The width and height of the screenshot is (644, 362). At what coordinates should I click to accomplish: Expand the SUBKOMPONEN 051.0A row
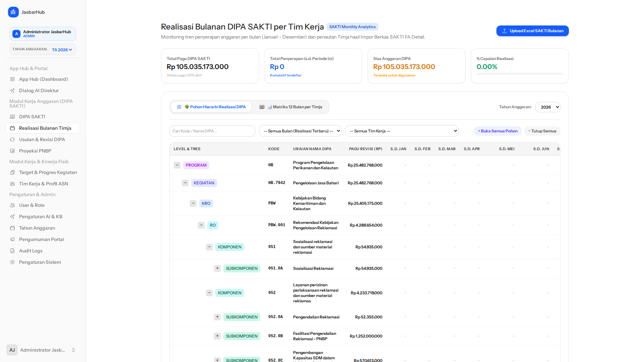click(217, 268)
